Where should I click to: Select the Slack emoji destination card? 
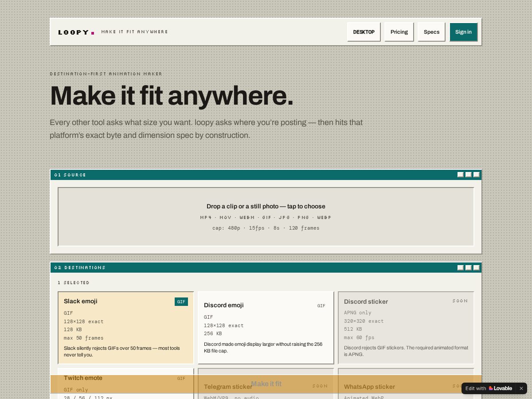[126, 328]
